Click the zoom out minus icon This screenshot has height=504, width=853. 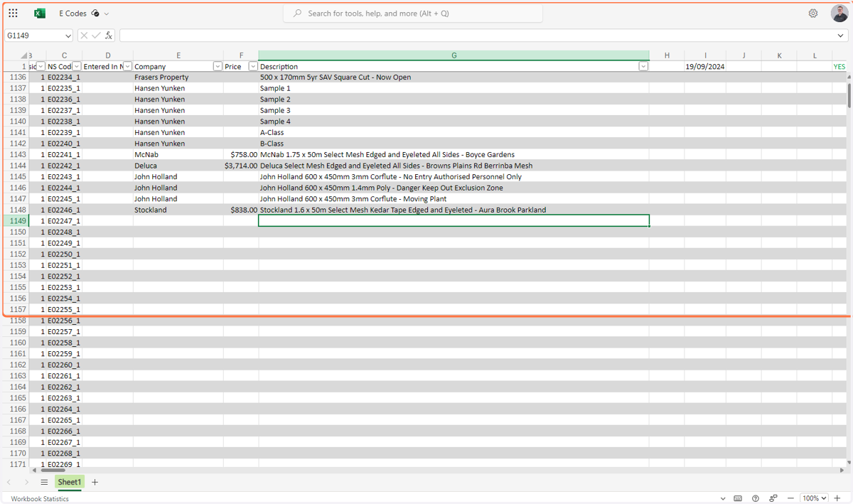point(790,498)
